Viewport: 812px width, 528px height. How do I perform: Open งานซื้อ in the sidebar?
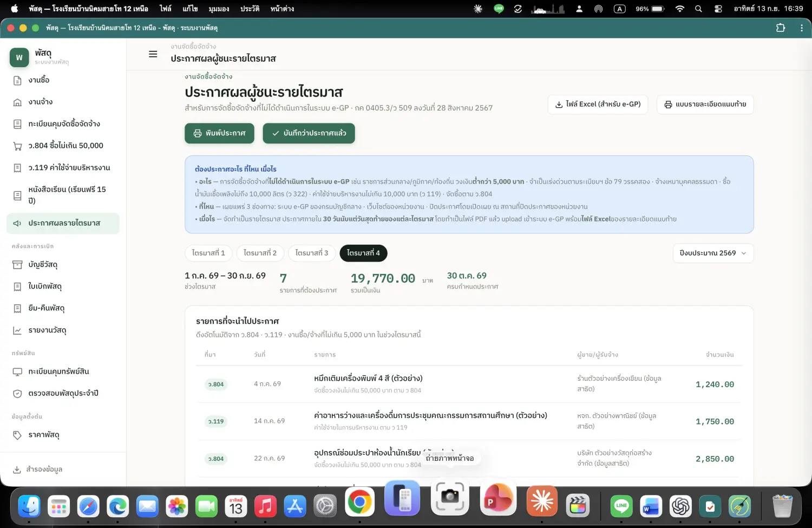(x=63, y=80)
